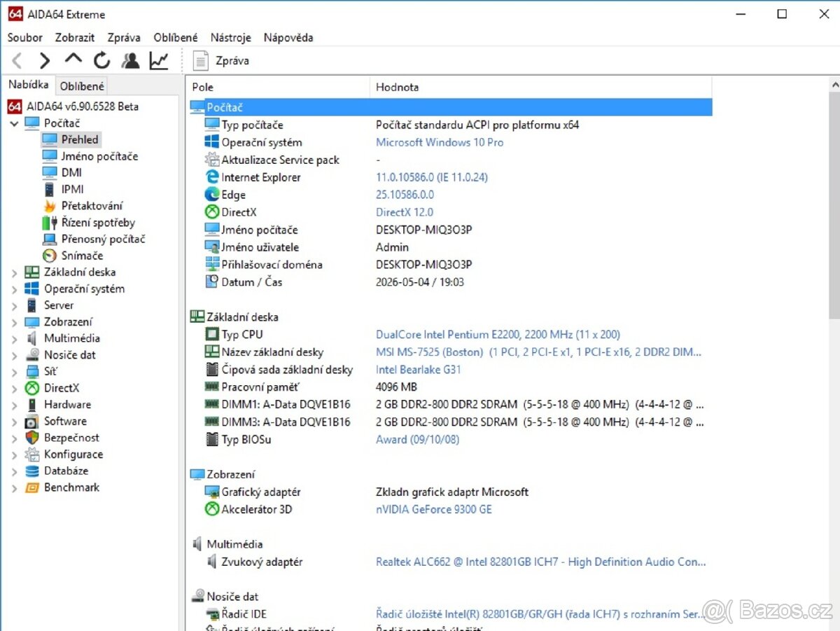Viewport: 840px width, 631px height.
Task: Click the Zpráva report page icon
Action: 199,60
